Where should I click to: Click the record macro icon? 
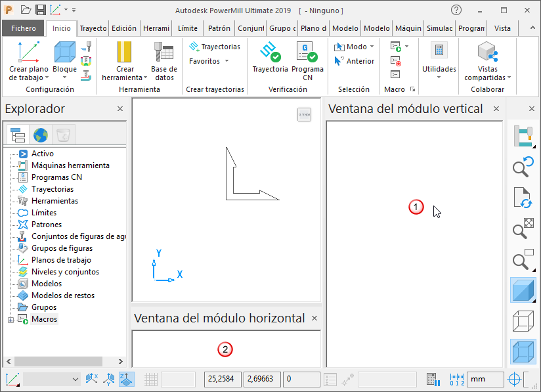click(395, 60)
